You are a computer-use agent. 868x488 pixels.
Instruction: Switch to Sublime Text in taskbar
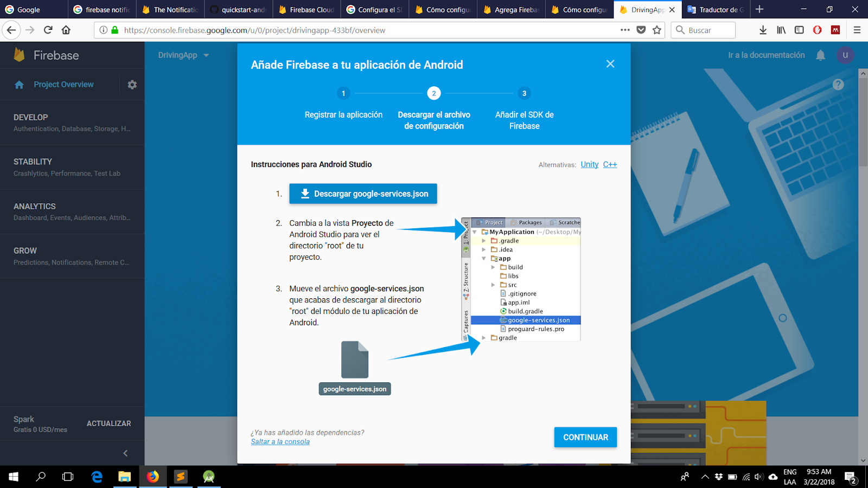click(x=181, y=477)
